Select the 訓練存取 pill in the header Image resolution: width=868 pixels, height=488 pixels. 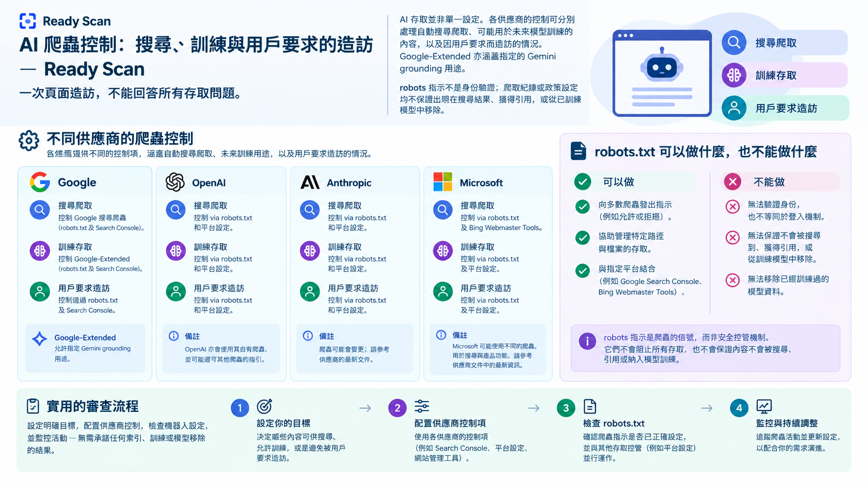tap(784, 75)
